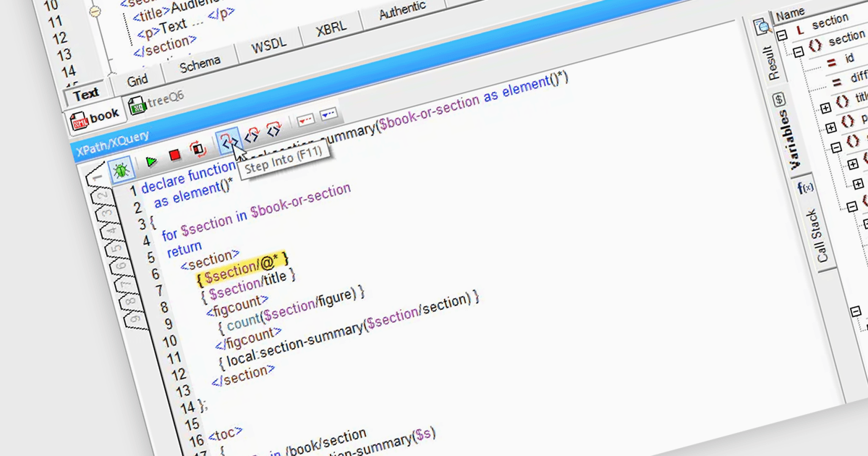This screenshot has width=868, height=456.
Task: Click the blue tracepoint toolbar icon
Action: pyautogui.click(x=328, y=116)
